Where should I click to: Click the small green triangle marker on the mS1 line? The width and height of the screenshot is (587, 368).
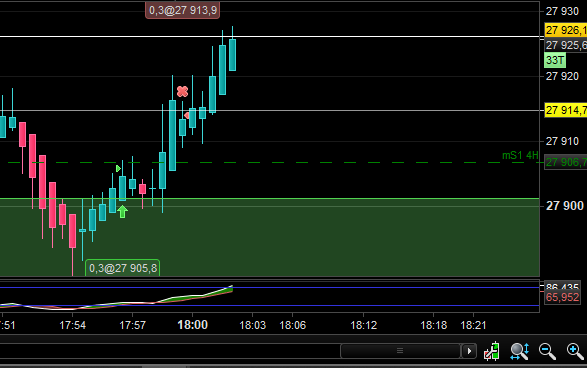118,168
